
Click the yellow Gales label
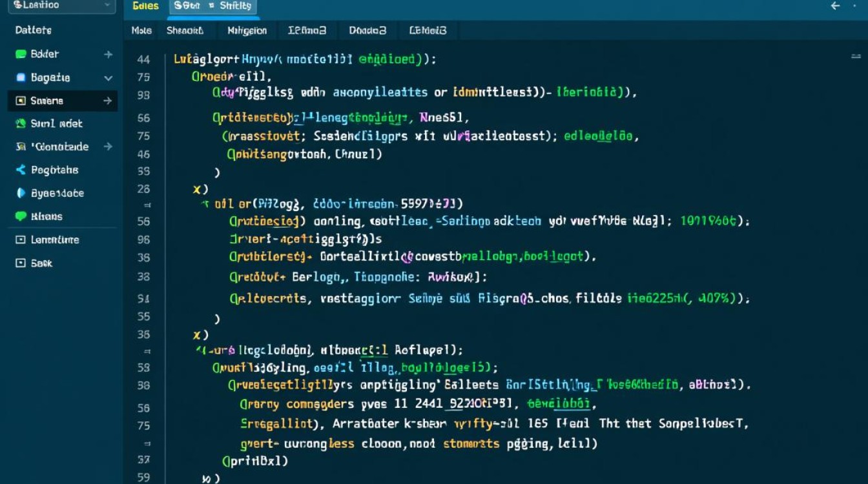pyautogui.click(x=145, y=6)
